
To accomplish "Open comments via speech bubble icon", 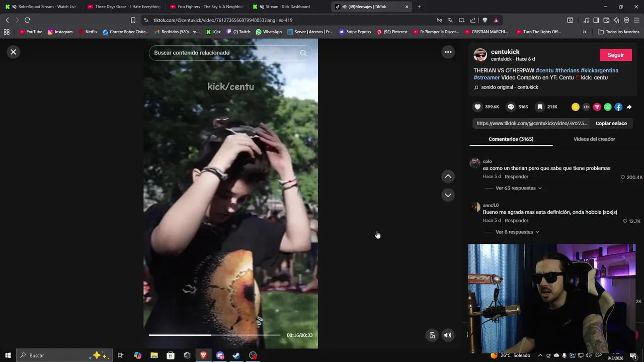I will (x=511, y=107).
